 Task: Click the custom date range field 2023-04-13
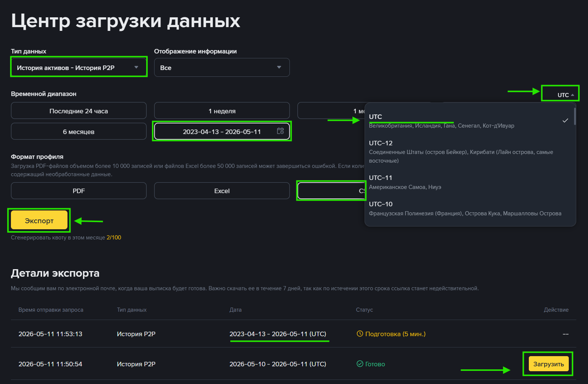[x=222, y=131]
